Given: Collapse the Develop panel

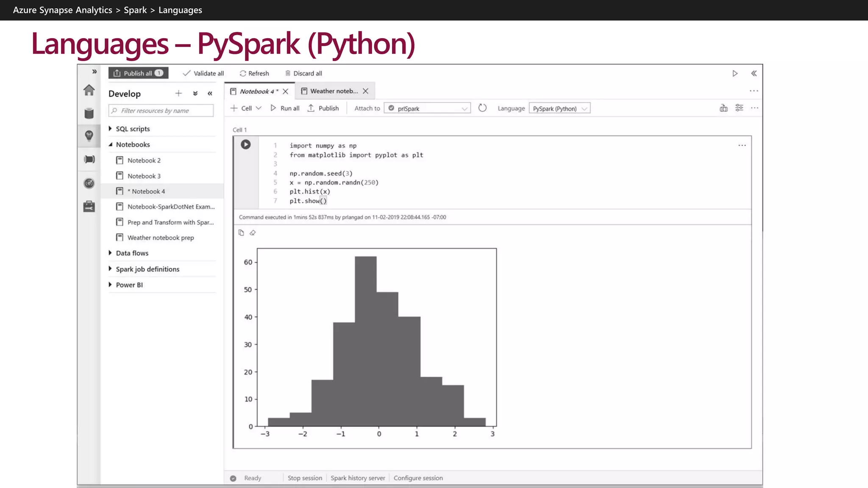Looking at the screenshot, I should tap(210, 93).
